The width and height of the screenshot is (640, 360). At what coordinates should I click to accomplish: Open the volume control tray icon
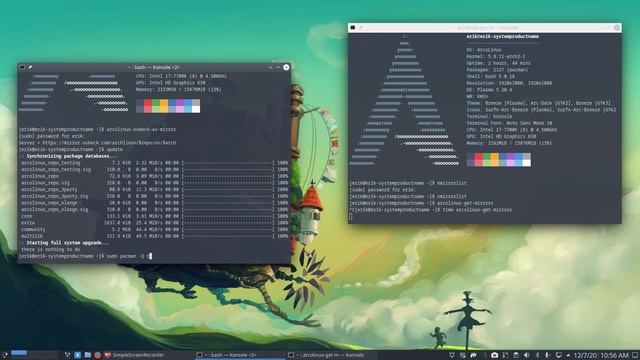click(527, 356)
